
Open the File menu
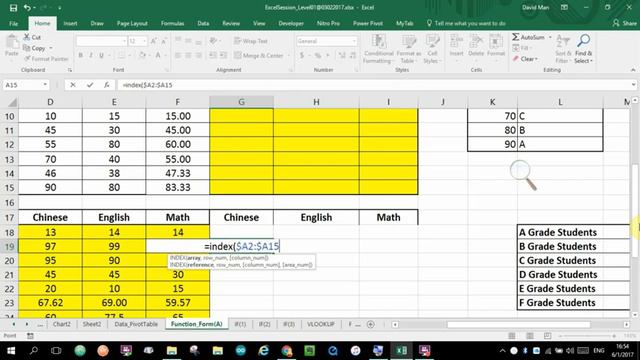(13, 23)
